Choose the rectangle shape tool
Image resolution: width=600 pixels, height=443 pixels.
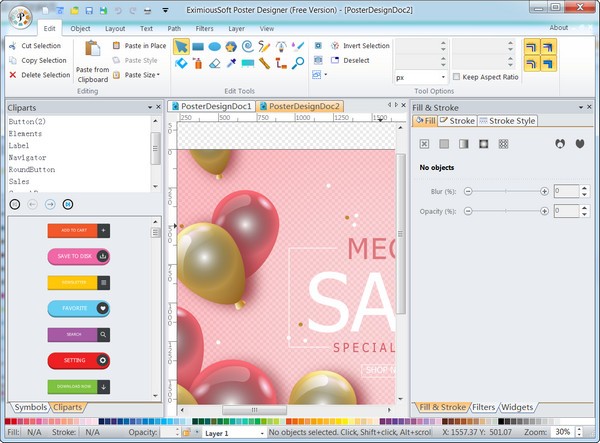(x=198, y=46)
